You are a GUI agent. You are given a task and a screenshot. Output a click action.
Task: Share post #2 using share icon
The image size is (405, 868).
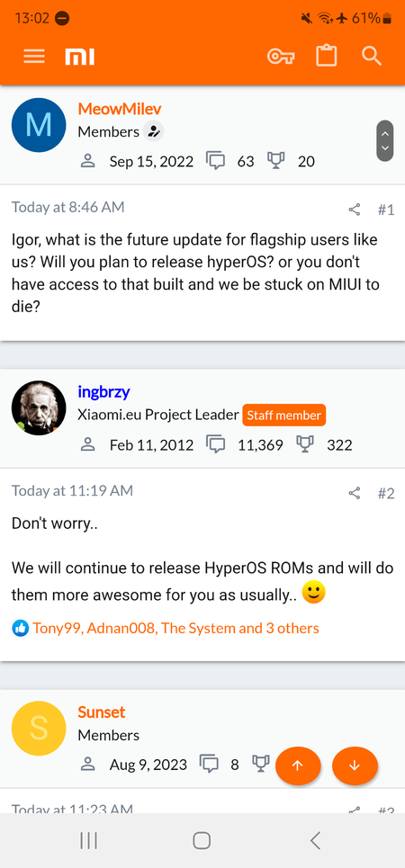pyautogui.click(x=355, y=493)
